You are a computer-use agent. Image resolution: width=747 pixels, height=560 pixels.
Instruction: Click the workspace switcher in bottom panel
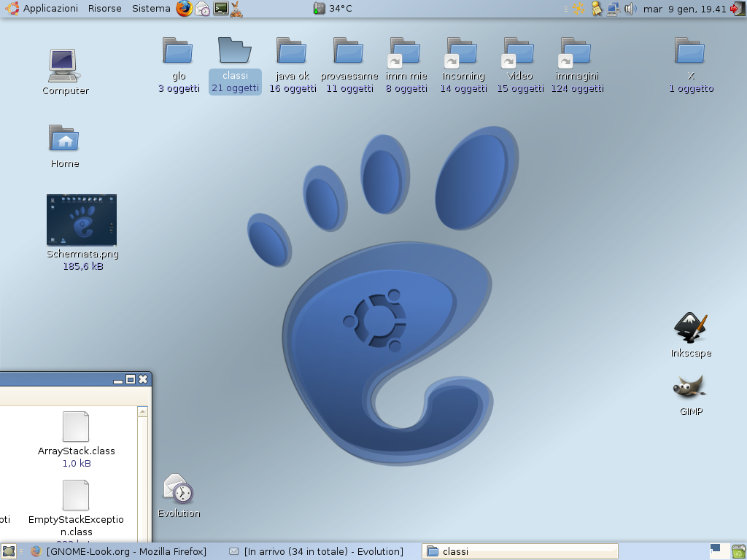pos(719,551)
